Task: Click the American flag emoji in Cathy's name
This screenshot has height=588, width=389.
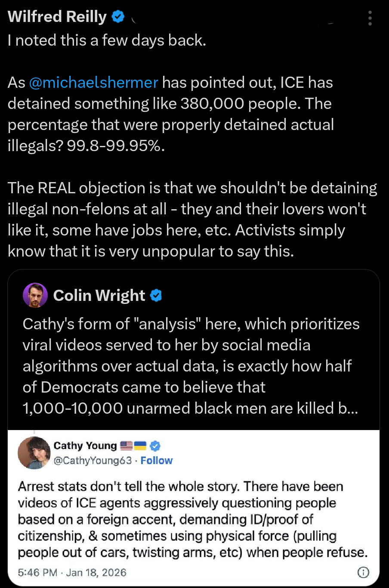Action: [x=126, y=446]
